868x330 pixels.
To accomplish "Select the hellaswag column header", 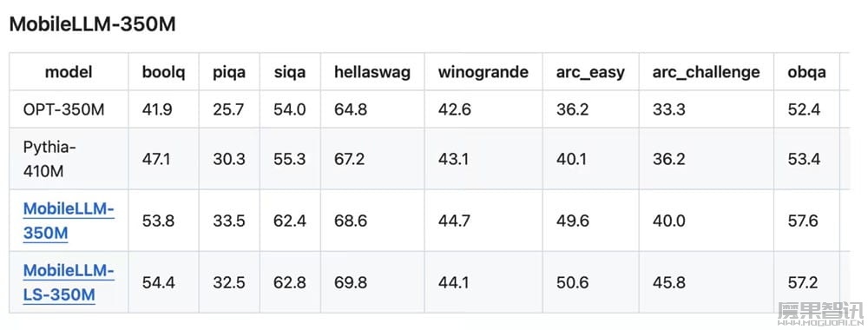I will coord(372,72).
